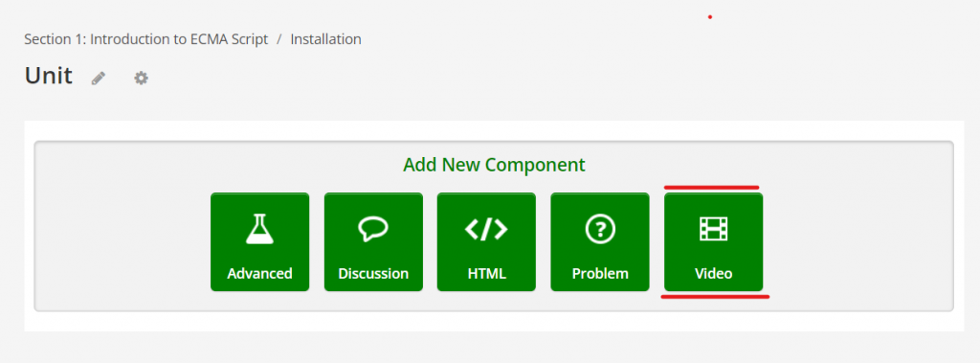Select the Video component label

(713, 274)
